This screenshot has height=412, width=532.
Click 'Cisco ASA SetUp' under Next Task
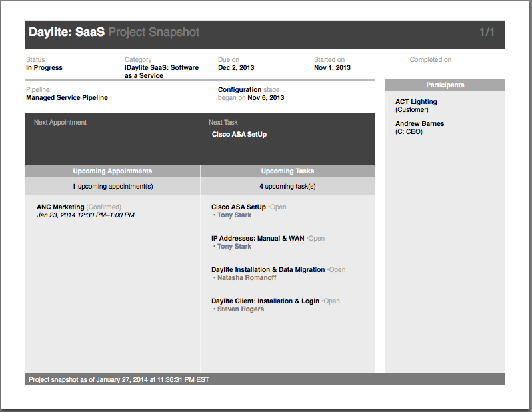tap(239, 135)
